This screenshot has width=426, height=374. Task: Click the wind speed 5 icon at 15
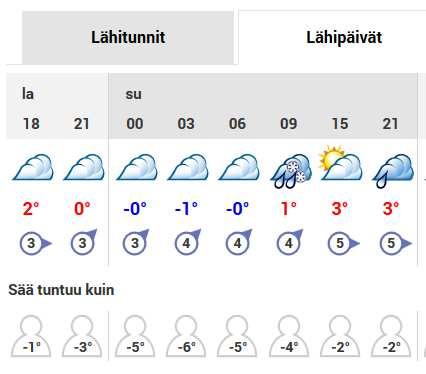point(343,243)
